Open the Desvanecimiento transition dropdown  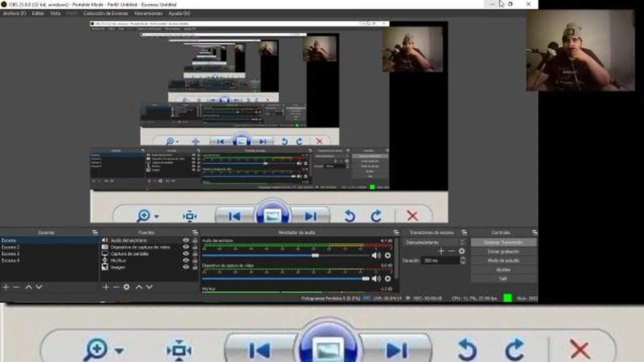[x=436, y=242]
